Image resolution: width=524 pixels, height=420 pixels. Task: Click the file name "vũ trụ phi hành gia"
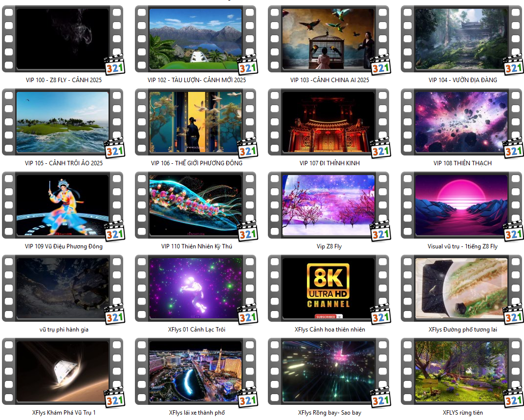point(64,330)
